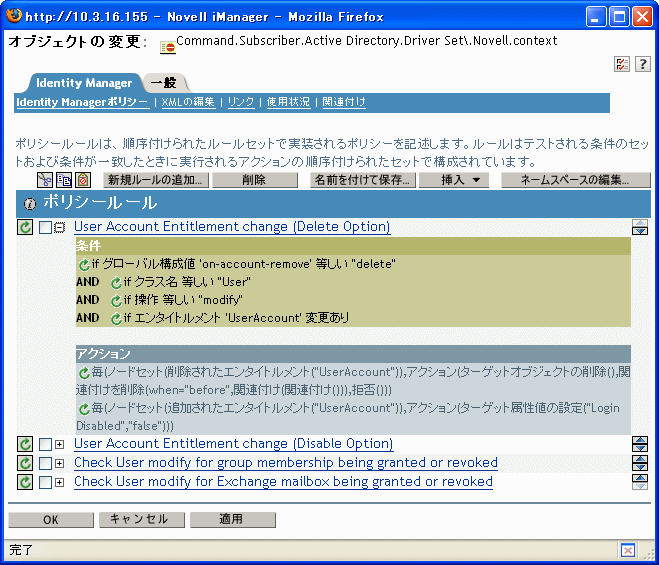
Task: Click the キャンセル button
Action: pos(142,520)
